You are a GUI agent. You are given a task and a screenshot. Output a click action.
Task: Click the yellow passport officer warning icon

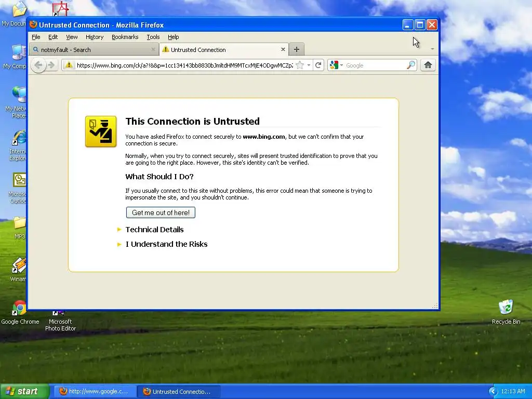point(101,131)
